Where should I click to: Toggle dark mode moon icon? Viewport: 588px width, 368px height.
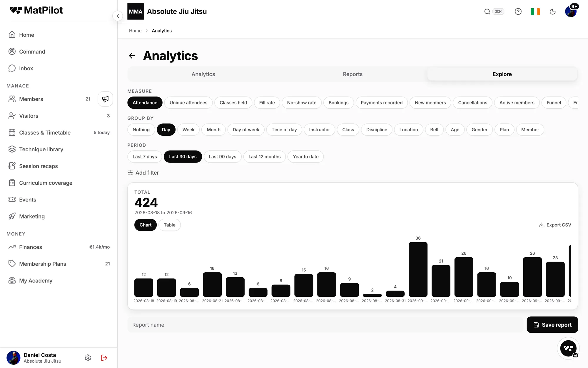click(x=553, y=11)
